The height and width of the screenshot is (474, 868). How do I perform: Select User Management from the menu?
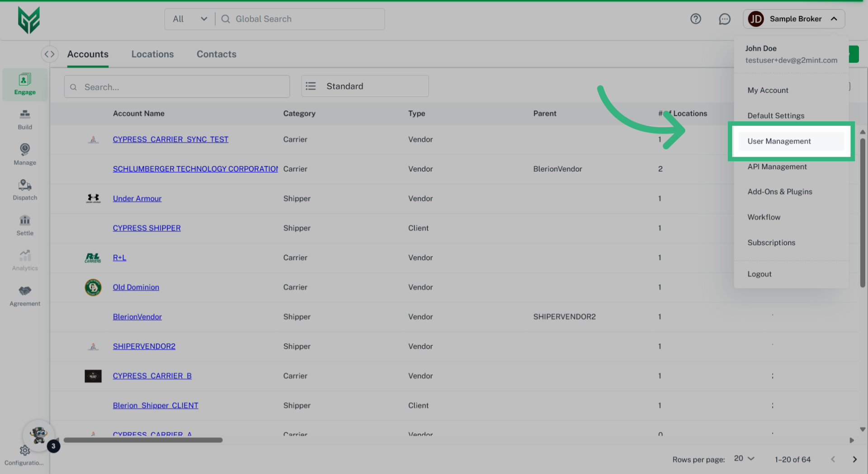click(779, 141)
